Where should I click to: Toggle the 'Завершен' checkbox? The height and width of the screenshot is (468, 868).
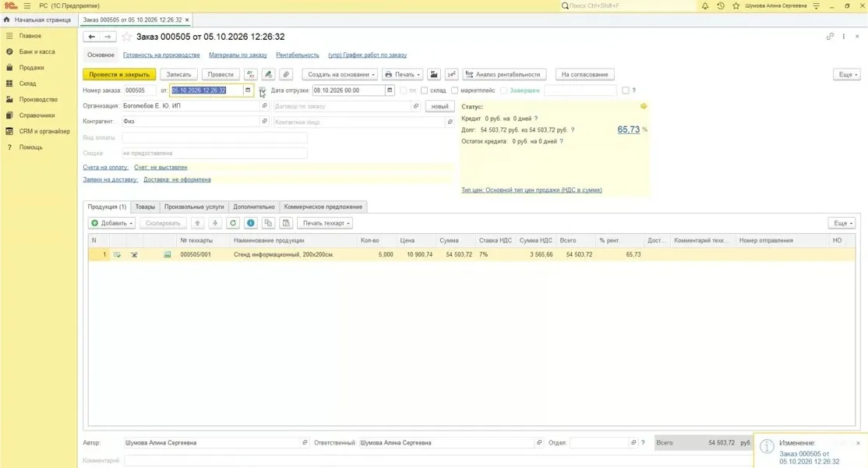(x=504, y=90)
